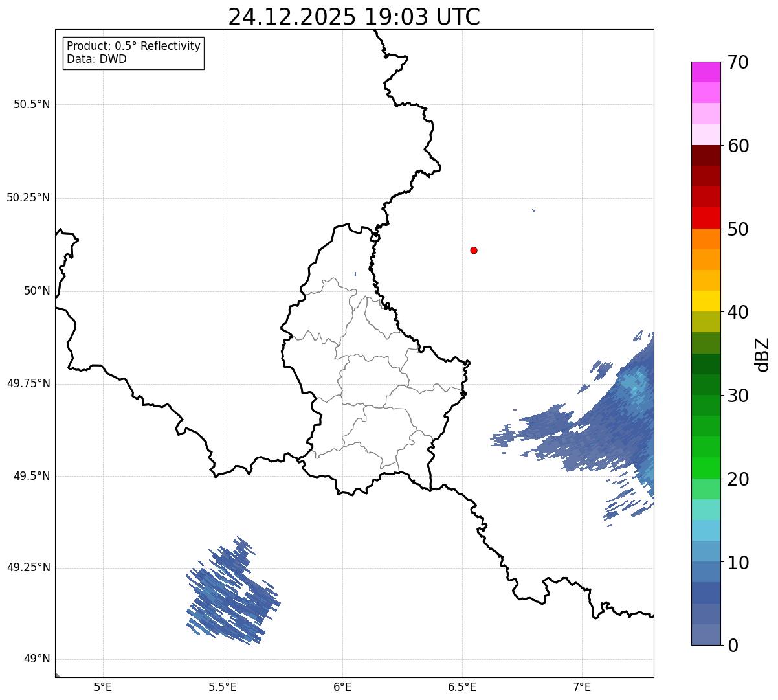
Task: Click the 6.5°E longitude label
Action: tap(462, 686)
